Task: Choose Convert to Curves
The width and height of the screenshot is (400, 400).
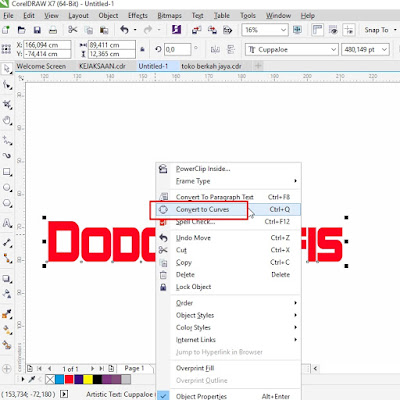Action: point(228,209)
